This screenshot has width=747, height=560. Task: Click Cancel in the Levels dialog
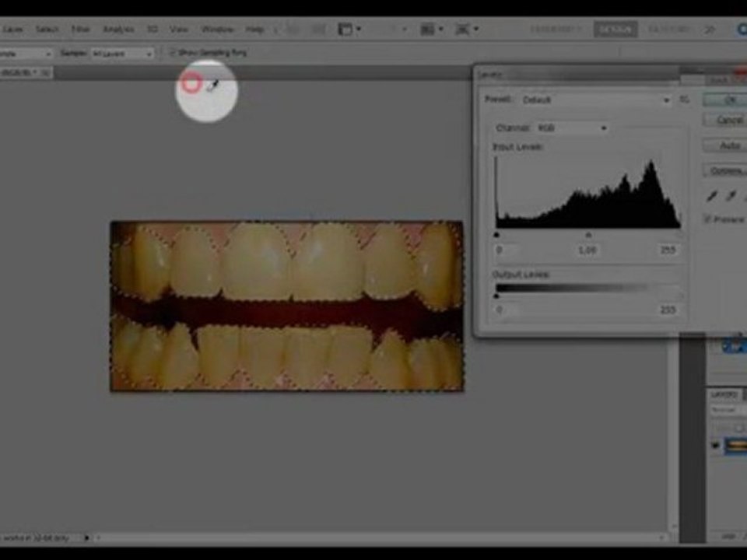tap(725, 120)
